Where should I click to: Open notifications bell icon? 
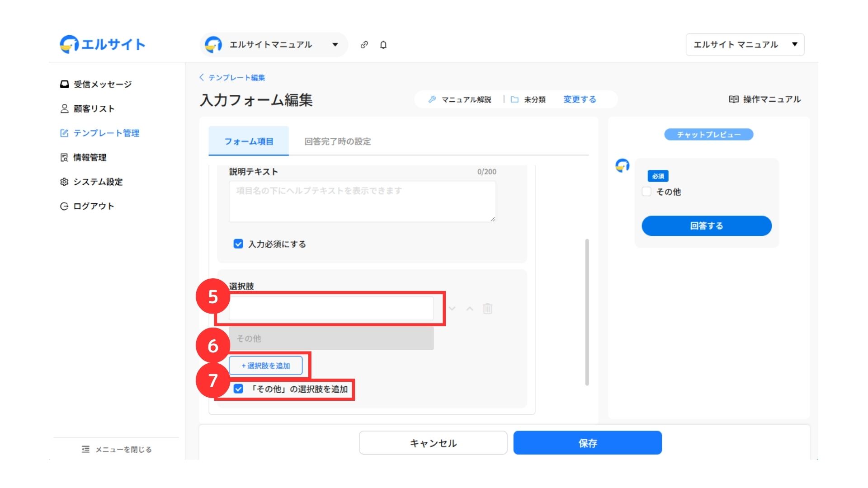[x=383, y=45]
